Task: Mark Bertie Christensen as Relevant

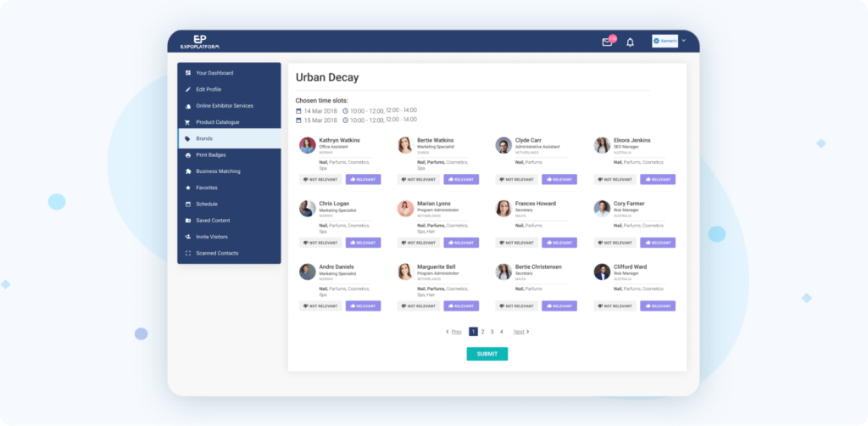Action: (559, 305)
